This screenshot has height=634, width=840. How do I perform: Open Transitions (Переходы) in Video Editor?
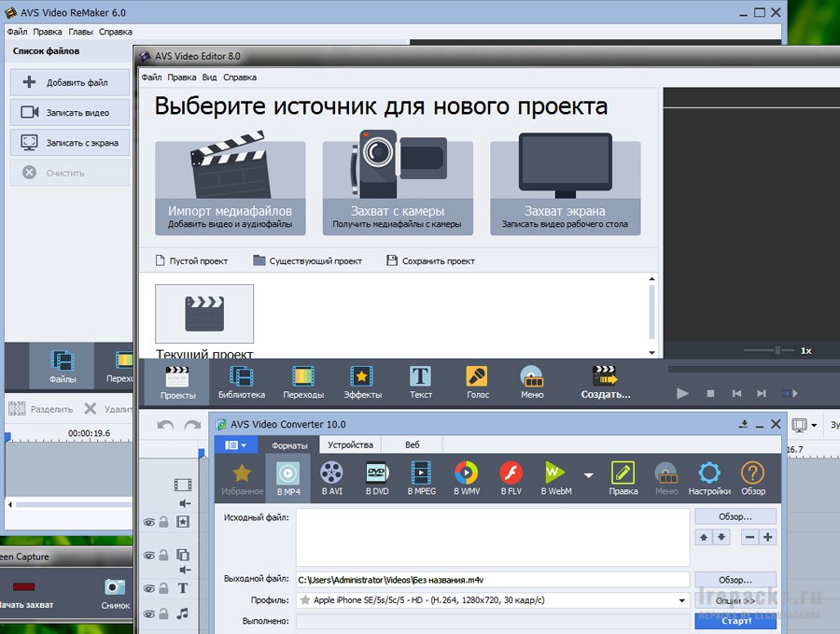click(303, 382)
